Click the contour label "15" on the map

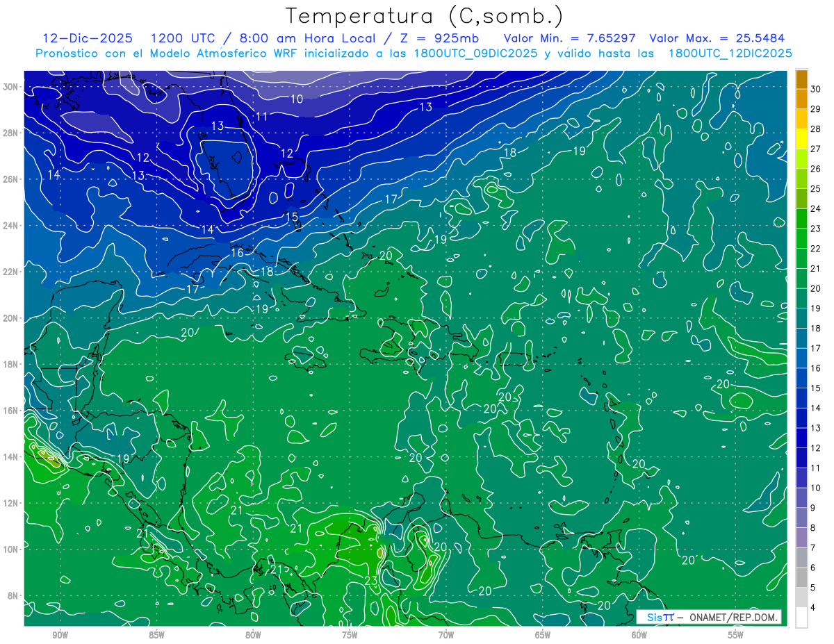click(x=292, y=217)
